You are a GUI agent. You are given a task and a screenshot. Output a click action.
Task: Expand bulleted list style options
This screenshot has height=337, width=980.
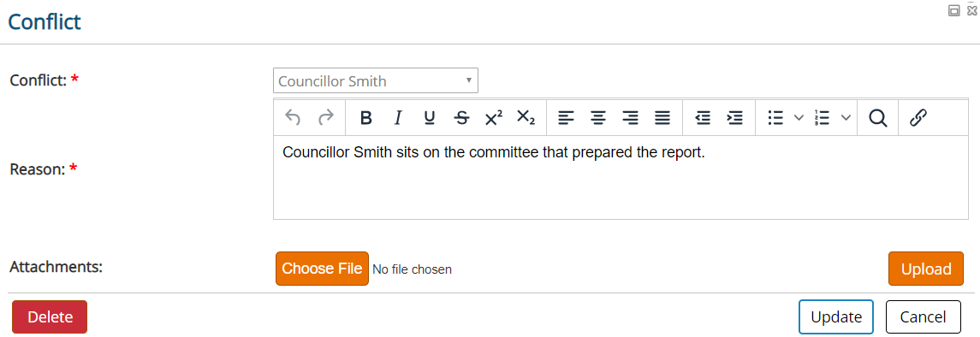pos(799,117)
